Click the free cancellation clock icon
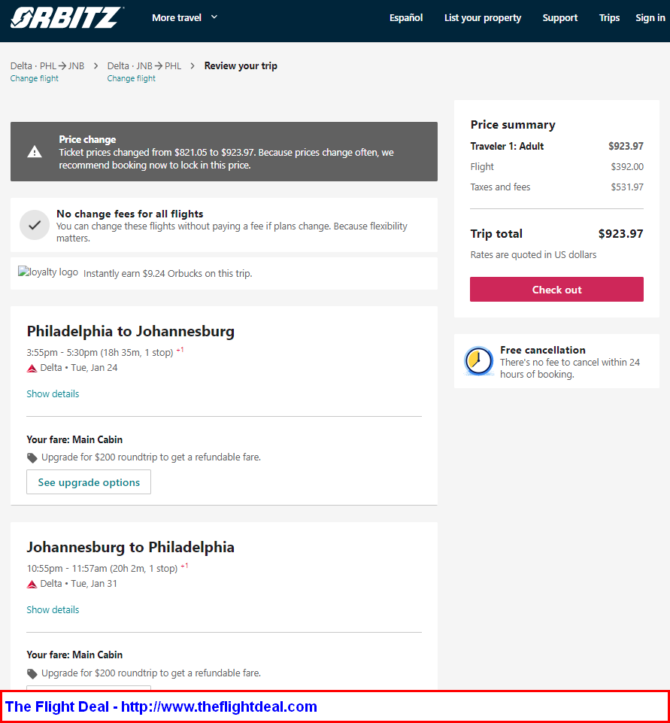 point(478,361)
